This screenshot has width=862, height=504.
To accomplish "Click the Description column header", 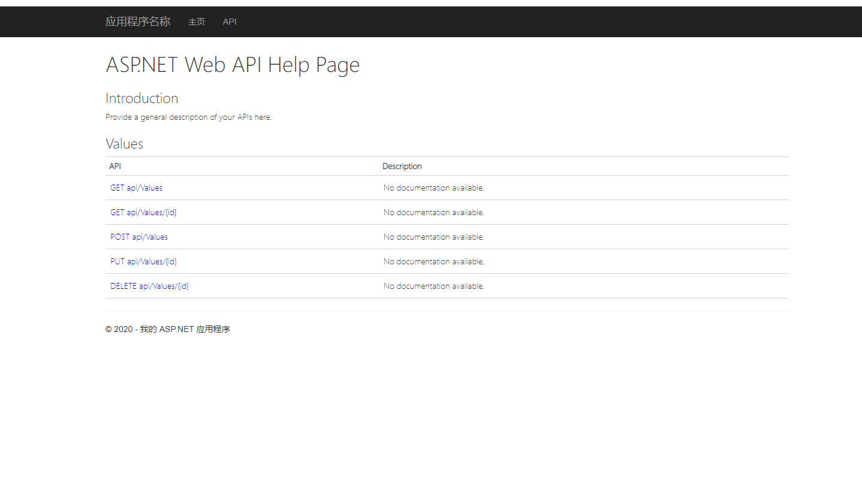I will click(402, 166).
